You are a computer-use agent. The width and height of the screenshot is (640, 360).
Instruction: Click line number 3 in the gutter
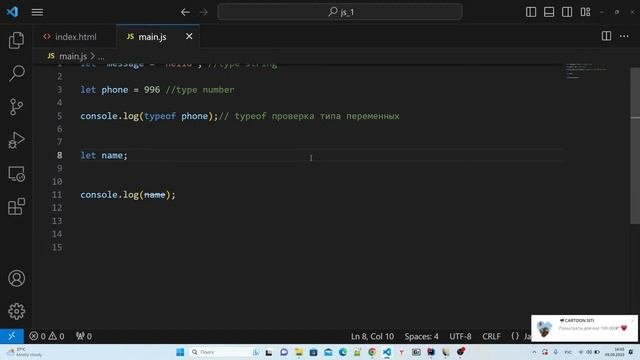pos(60,89)
